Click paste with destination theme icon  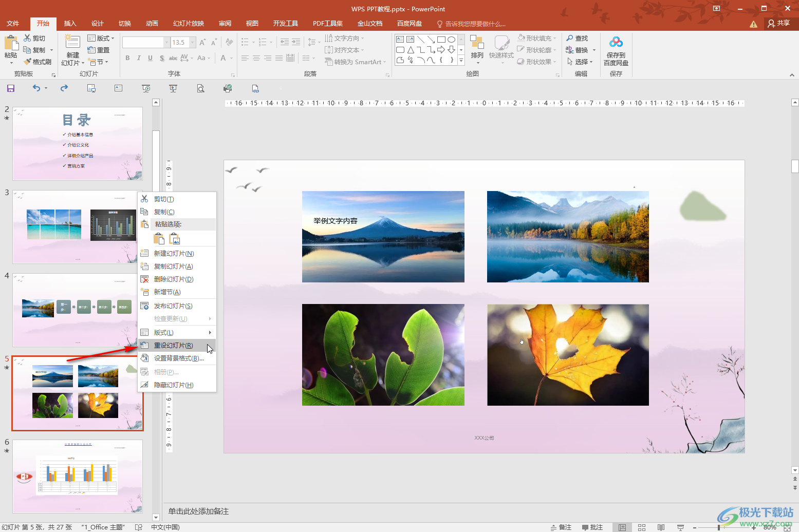tap(159, 239)
